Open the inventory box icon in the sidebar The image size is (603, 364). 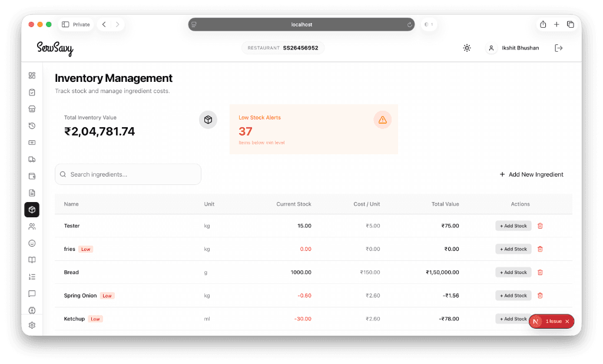coord(32,209)
